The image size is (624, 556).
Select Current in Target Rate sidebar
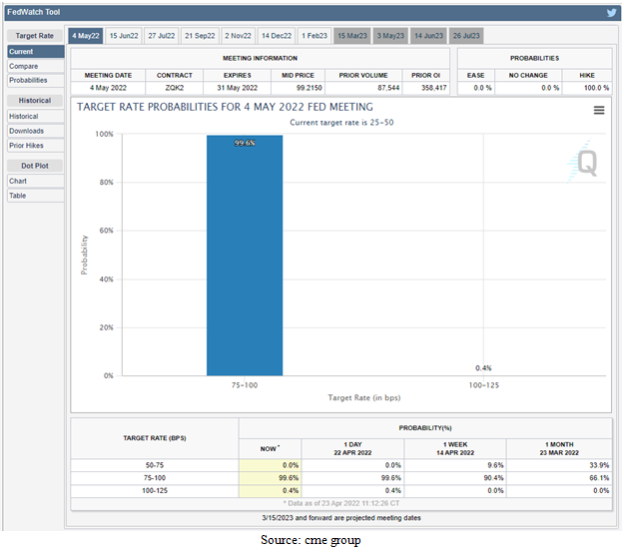(21, 51)
